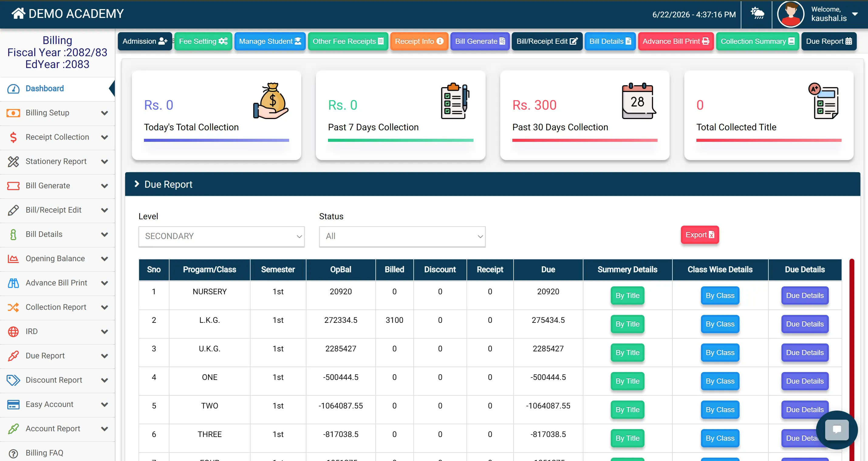868x461 pixels.
Task: Open the chat bubble widget
Action: click(x=837, y=430)
